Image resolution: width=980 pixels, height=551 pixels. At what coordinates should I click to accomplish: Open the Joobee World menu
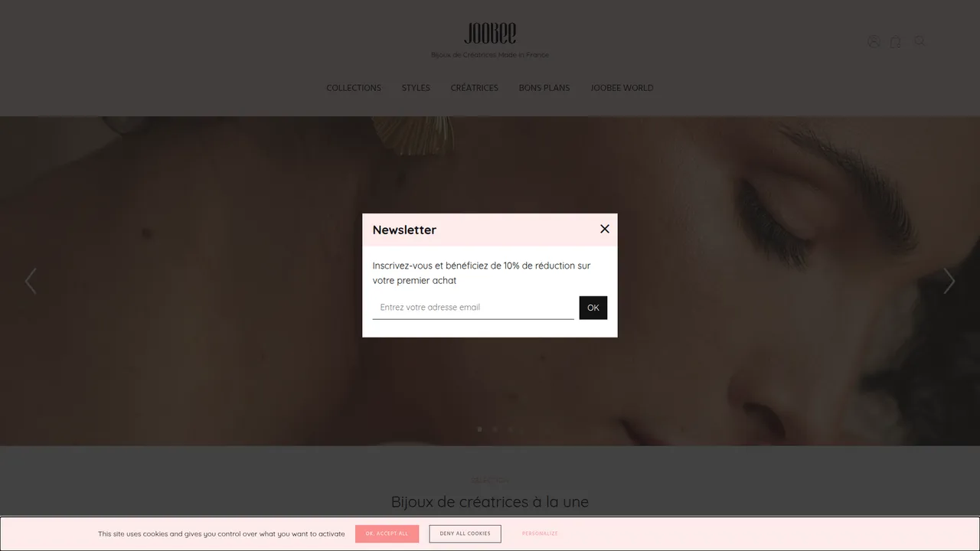tap(622, 88)
